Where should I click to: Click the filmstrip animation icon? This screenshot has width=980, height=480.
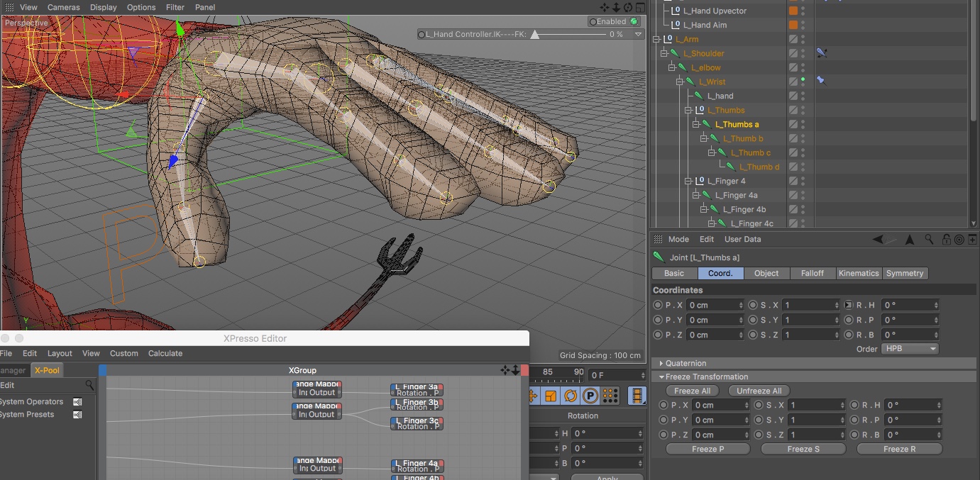click(637, 396)
